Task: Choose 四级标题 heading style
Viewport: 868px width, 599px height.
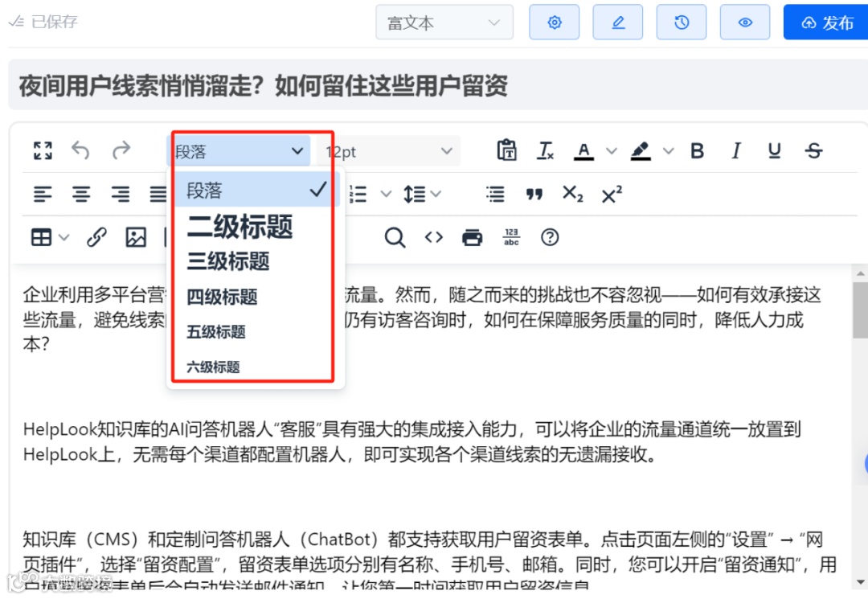Action: (223, 297)
